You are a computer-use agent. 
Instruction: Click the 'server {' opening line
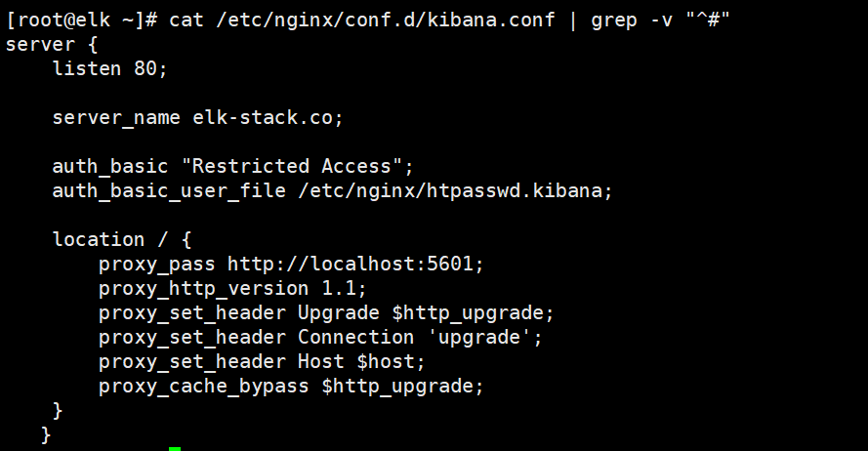click(52, 44)
